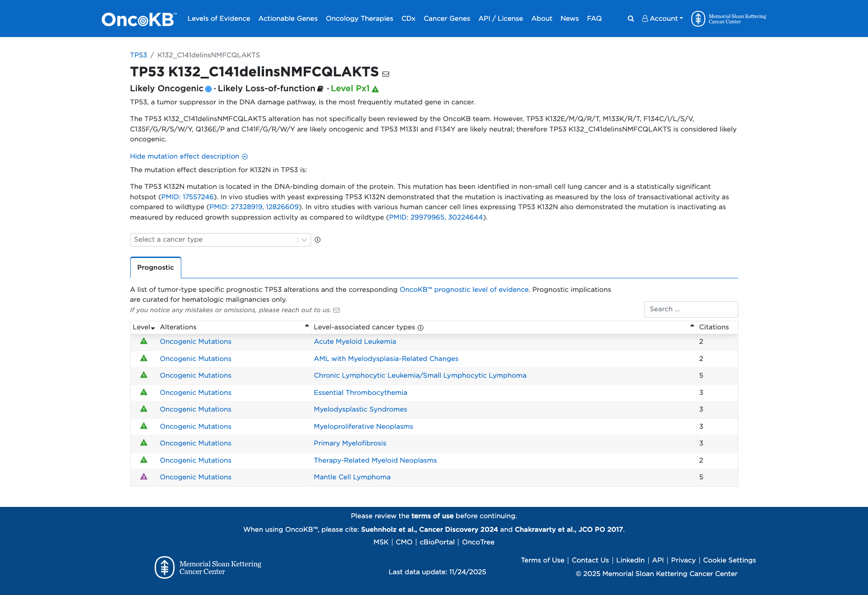Image resolution: width=868 pixels, height=595 pixels.
Task: Select the Prognostic tab
Action: [156, 267]
